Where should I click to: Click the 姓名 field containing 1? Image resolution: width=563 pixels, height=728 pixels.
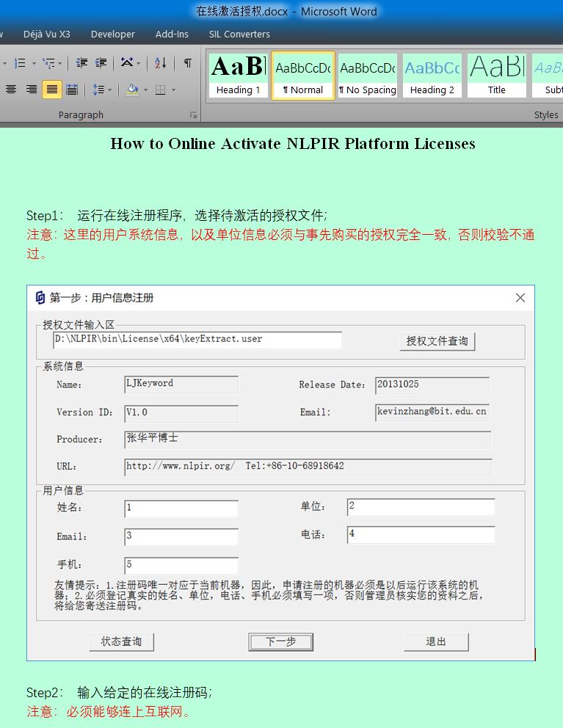point(181,509)
